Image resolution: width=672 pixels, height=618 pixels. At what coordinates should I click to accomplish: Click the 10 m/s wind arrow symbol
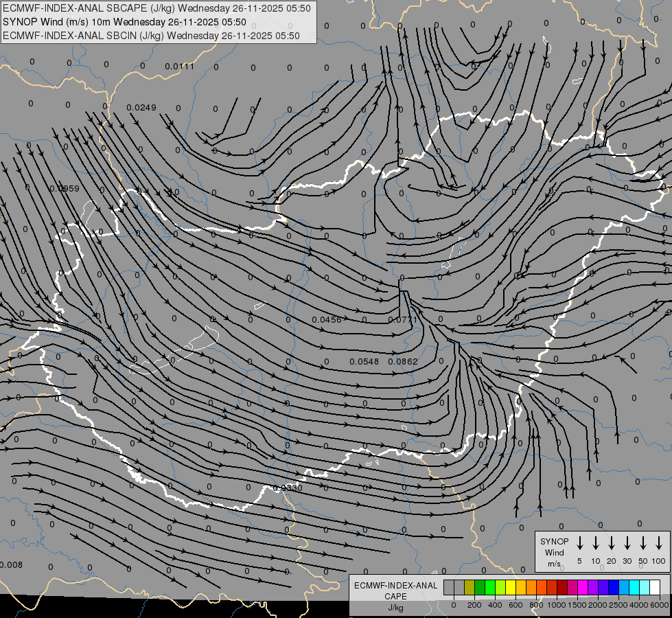pyautogui.click(x=596, y=543)
